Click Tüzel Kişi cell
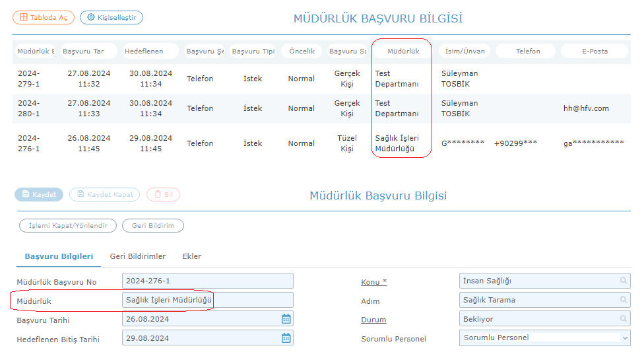This screenshot has height=360, width=644. 346,143
